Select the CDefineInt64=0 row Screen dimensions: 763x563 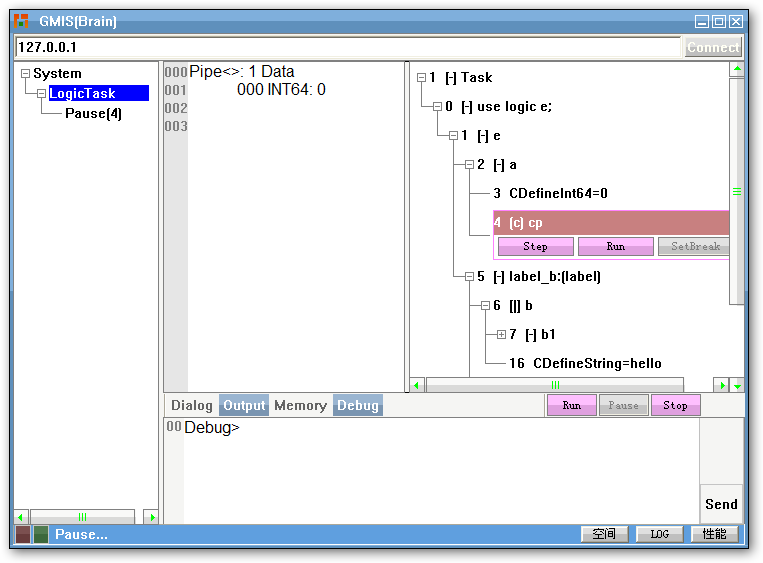click(x=550, y=194)
